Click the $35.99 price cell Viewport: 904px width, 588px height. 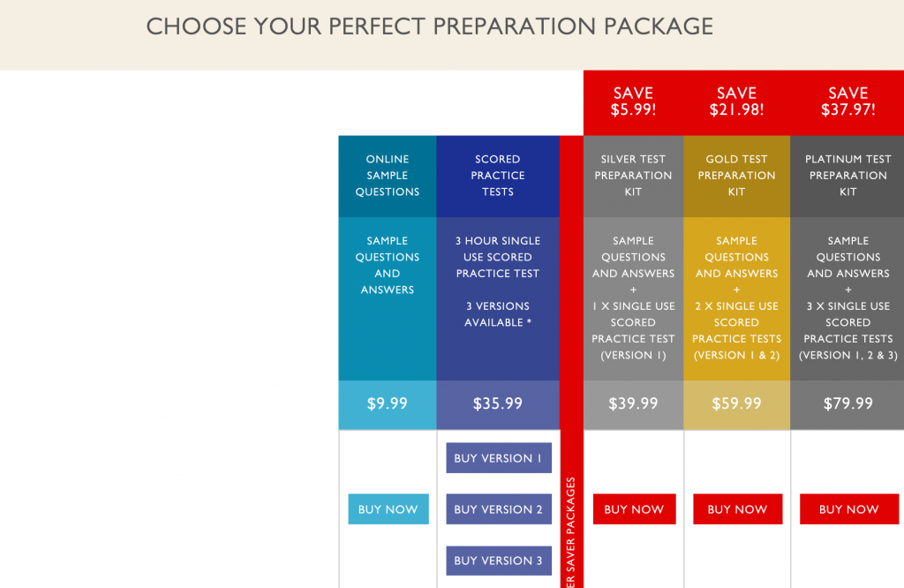click(498, 404)
